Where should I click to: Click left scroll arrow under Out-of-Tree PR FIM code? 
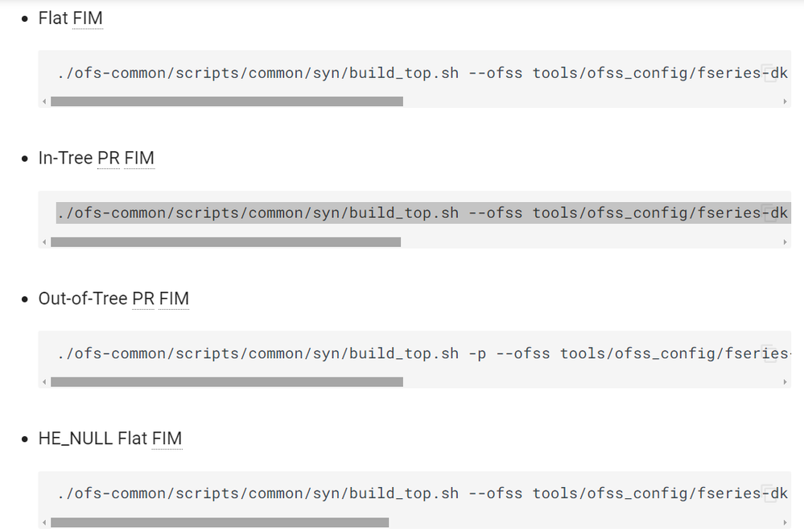click(43, 382)
